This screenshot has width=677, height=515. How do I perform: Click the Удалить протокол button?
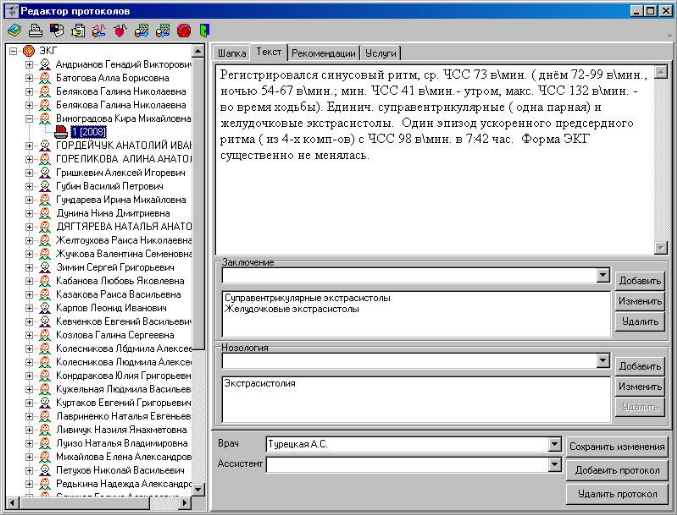coord(616,494)
